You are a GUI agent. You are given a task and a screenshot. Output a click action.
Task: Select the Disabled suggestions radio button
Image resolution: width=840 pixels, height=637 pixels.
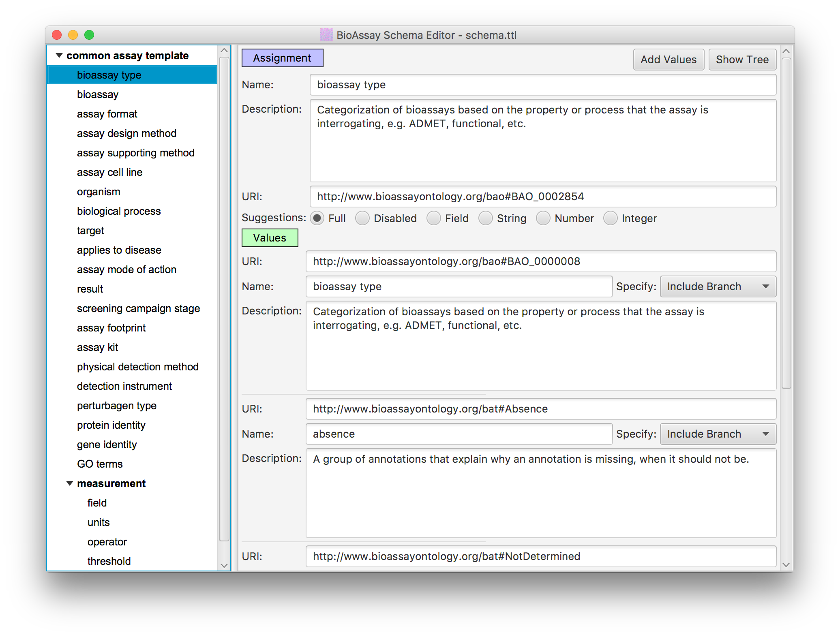[x=362, y=218]
